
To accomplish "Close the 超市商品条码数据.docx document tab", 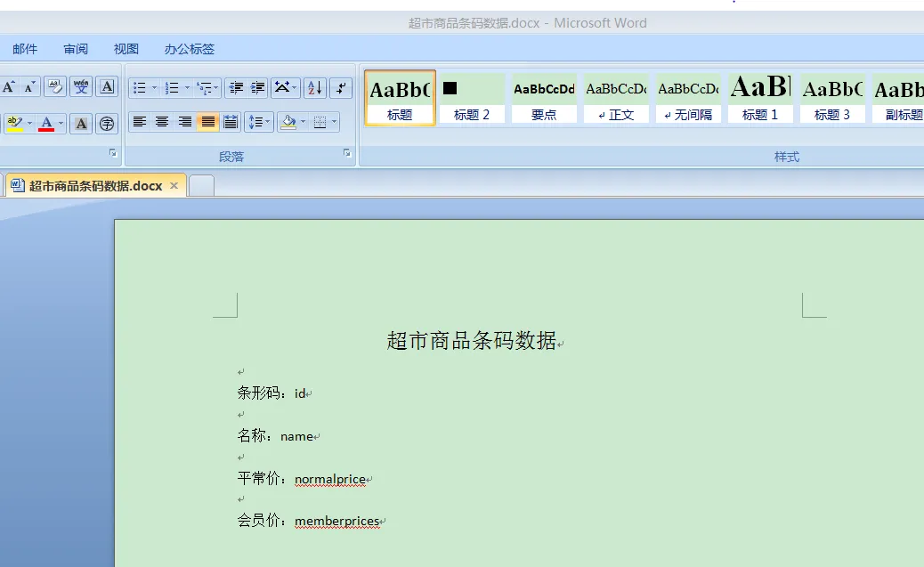I will point(174,186).
